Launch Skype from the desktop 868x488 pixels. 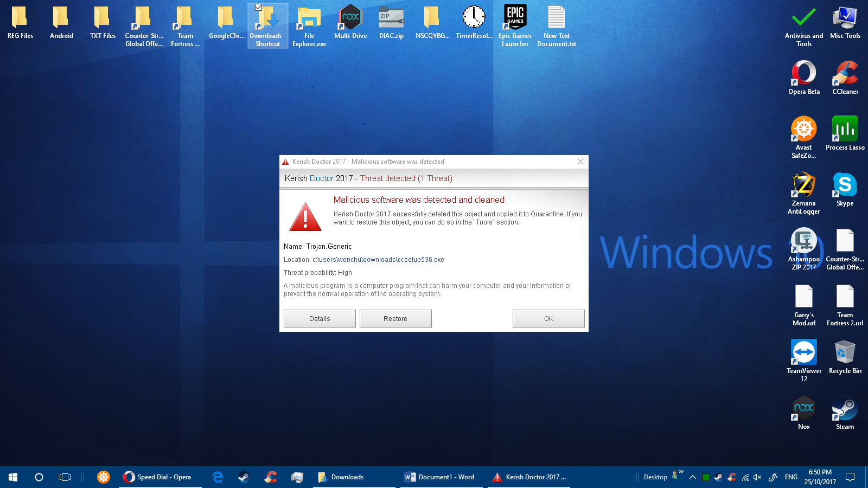point(845,189)
